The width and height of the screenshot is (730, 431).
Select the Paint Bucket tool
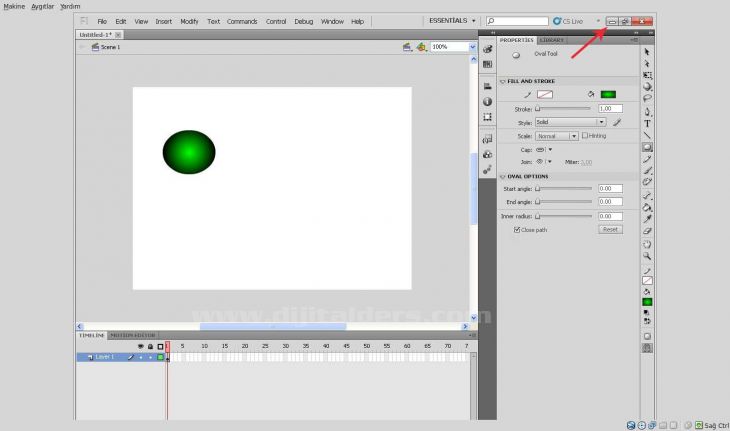[x=647, y=207]
